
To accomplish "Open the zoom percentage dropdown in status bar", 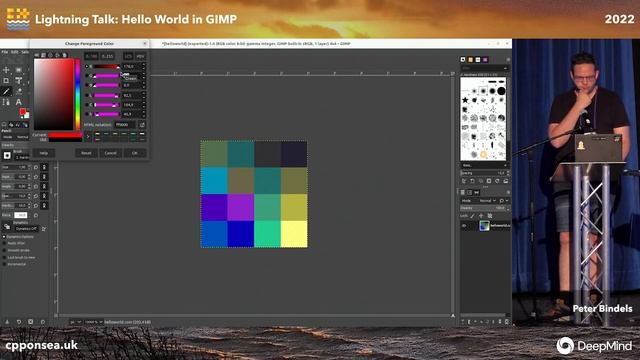I will (93, 322).
